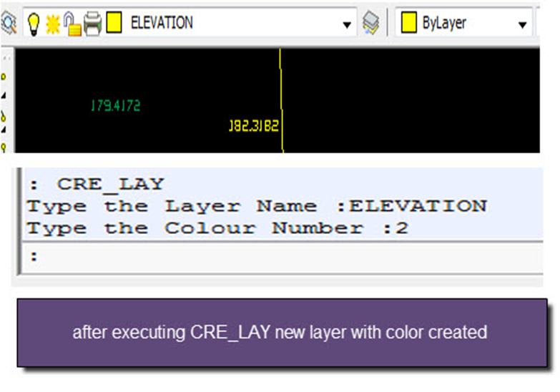Click the magnifier icon at toolbar left
This screenshot has width=560, height=392.
[9, 24]
